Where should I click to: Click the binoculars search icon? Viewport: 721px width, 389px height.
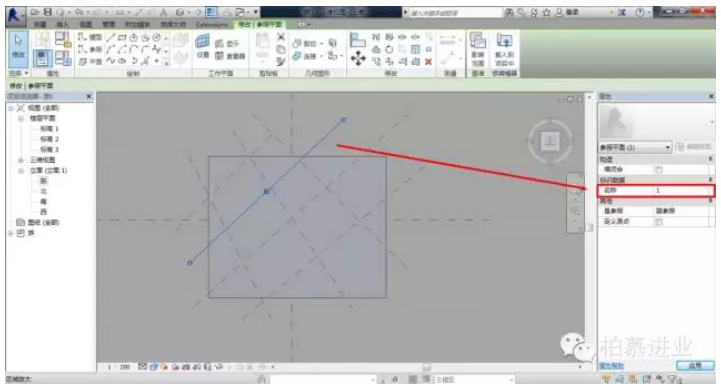click(509, 13)
